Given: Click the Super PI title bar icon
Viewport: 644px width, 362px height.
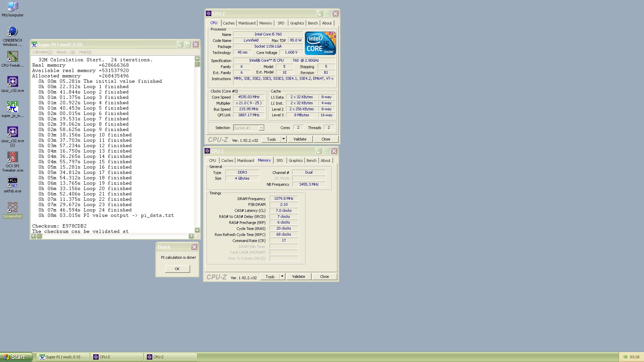Looking at the screenshot, I should pos(34,44).
